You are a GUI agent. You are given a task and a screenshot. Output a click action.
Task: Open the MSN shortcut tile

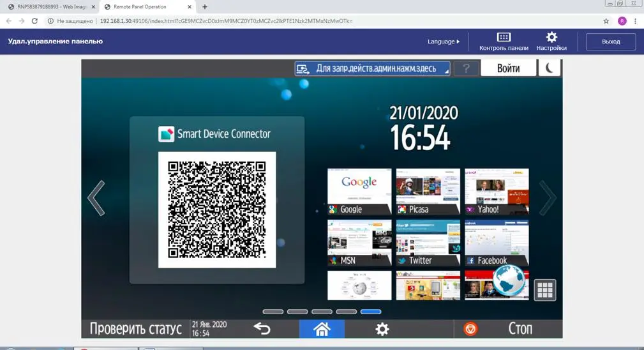click(359, 242)
